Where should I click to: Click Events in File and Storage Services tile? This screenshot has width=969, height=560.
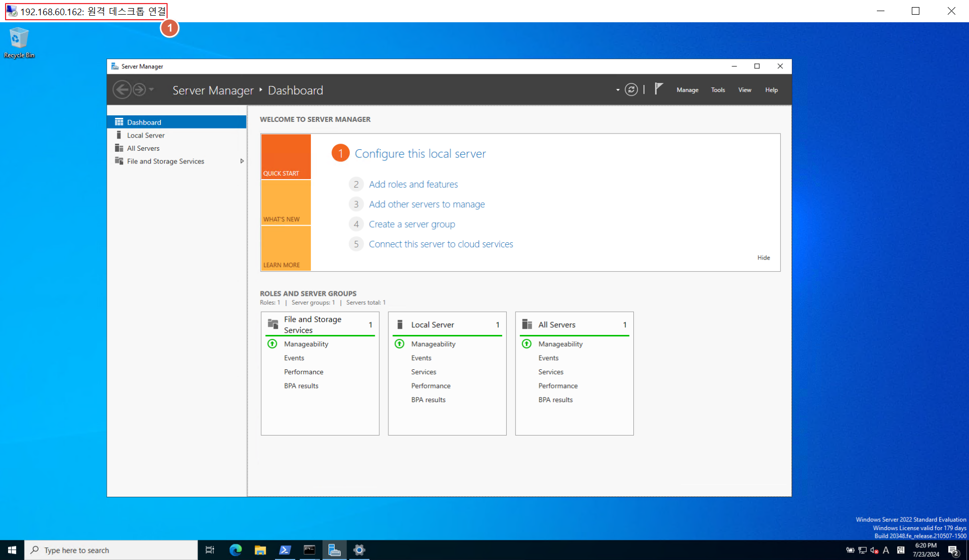(x=294, y=358)
